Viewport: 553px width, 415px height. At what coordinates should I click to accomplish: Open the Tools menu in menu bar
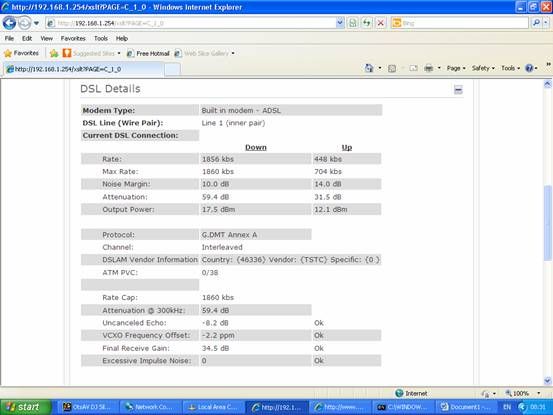pyautogui.click(x=101, y=38)
